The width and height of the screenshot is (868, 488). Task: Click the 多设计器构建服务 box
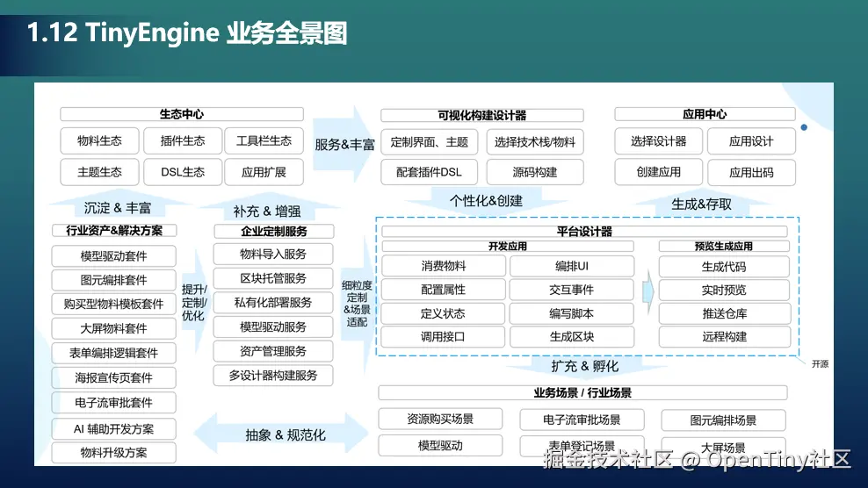273,376
